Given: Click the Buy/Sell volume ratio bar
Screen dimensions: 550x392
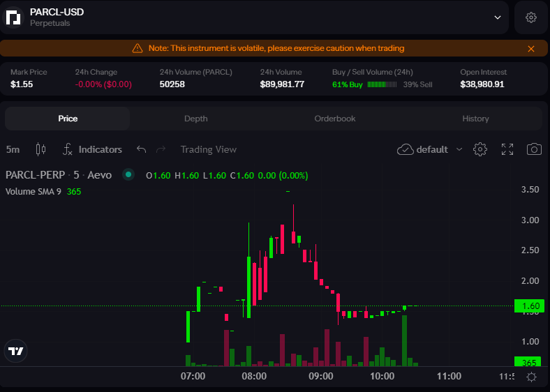Looking at the screenshot, I should click(382, 84).
